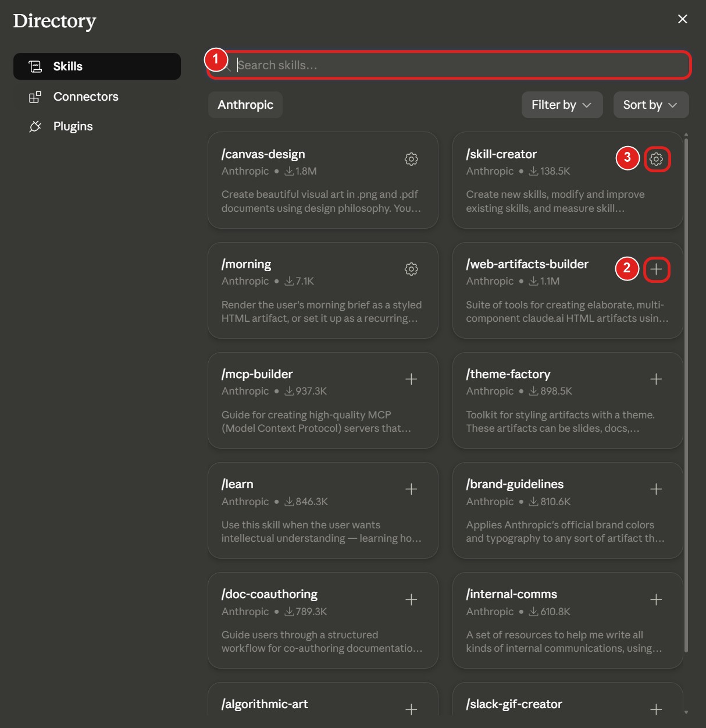706x728 pixels.
Task: Add the /mcp-builder skill with plus icon
Action: 411,379
